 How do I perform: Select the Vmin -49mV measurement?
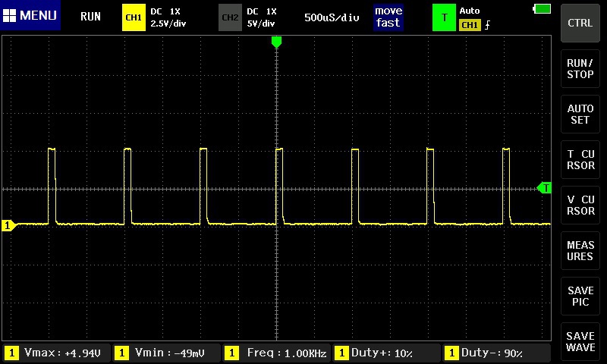pos(167,353)
